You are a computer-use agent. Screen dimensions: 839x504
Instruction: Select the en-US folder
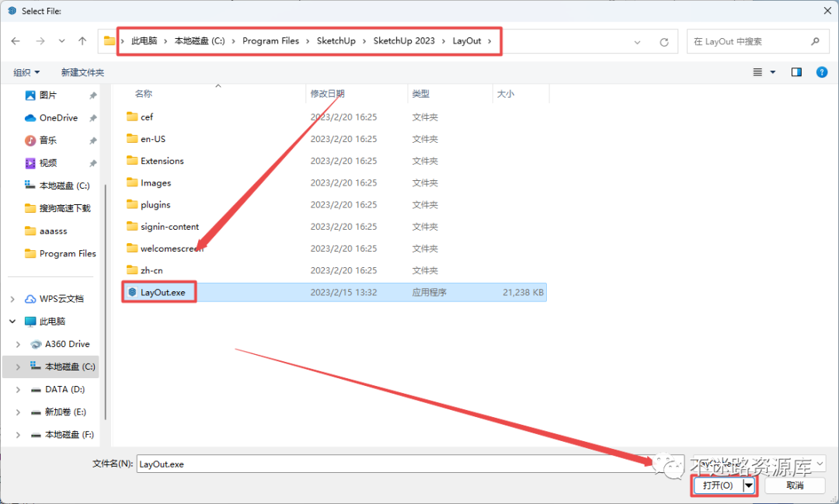pos(152,138)
